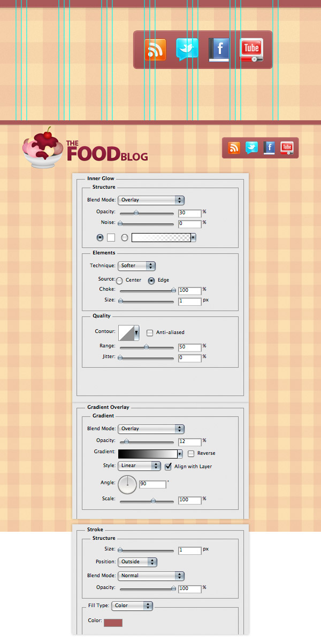The width and height of the screenshot is (321, 644).
Task: Open Inner Glow Blend Mode dropdown
Action: coord(151,200)
